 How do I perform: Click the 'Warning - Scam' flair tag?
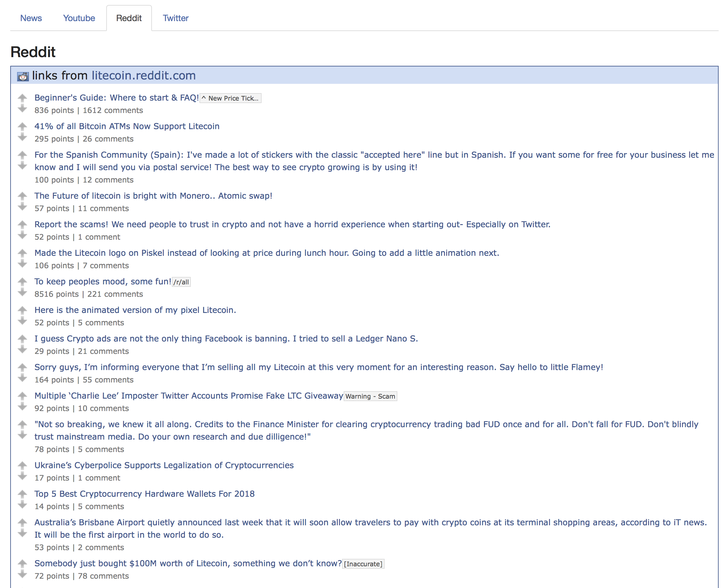pyautogui.click(x=370, y=396)
